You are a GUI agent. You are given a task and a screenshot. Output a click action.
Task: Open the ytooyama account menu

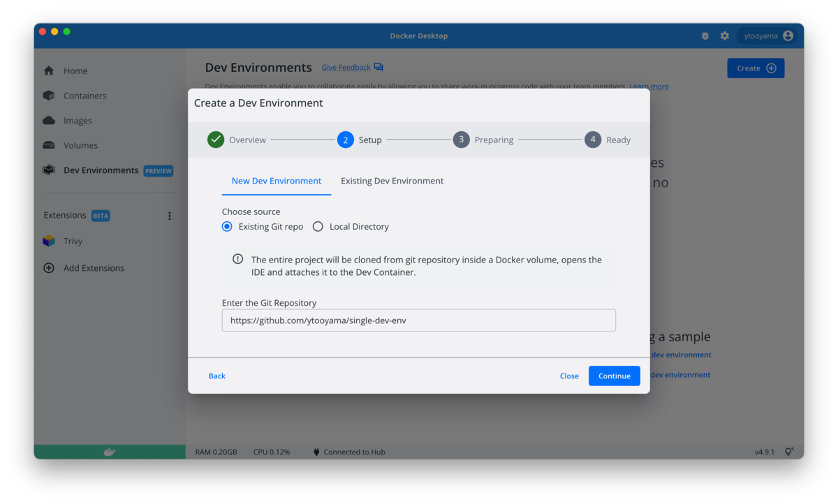pyautogui.click(x=767, y=36)
